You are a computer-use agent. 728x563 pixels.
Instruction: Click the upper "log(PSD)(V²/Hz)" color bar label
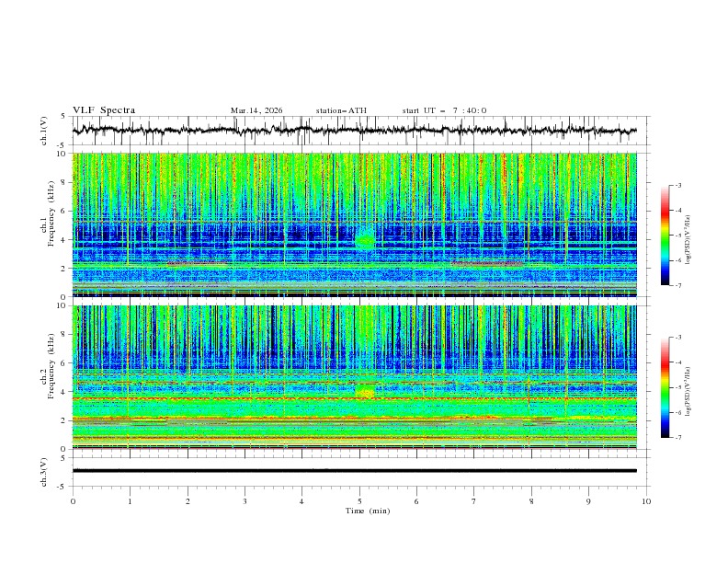[688, 240]
